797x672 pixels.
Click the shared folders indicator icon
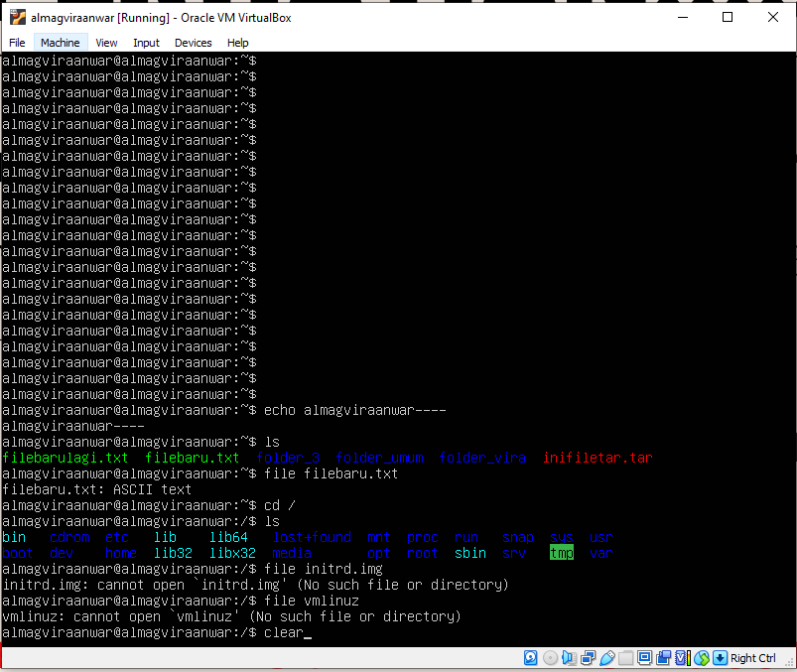point(625,658)
